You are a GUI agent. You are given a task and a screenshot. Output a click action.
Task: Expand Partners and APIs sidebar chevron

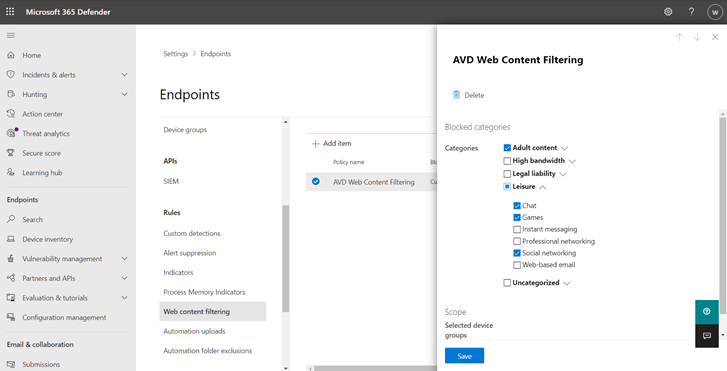[x=124, y=278]
